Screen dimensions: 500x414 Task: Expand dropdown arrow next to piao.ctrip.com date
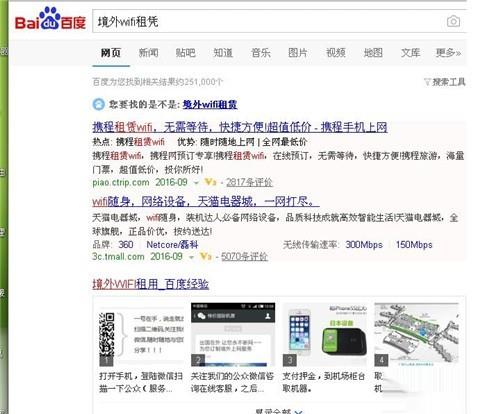[196, 183]
